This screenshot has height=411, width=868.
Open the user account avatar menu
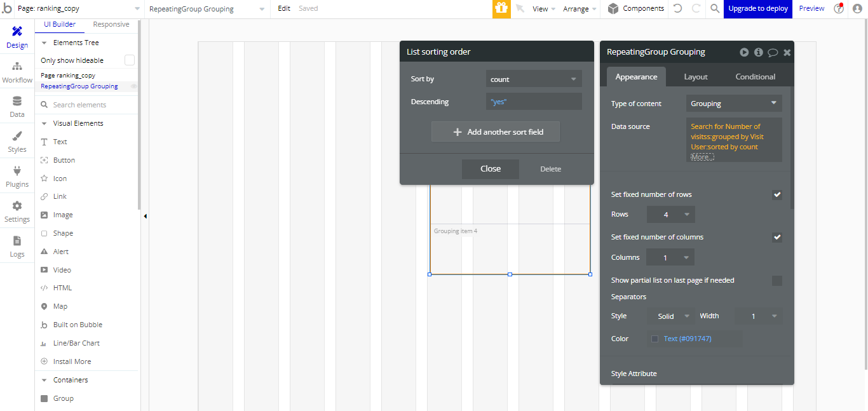[857, 9]
